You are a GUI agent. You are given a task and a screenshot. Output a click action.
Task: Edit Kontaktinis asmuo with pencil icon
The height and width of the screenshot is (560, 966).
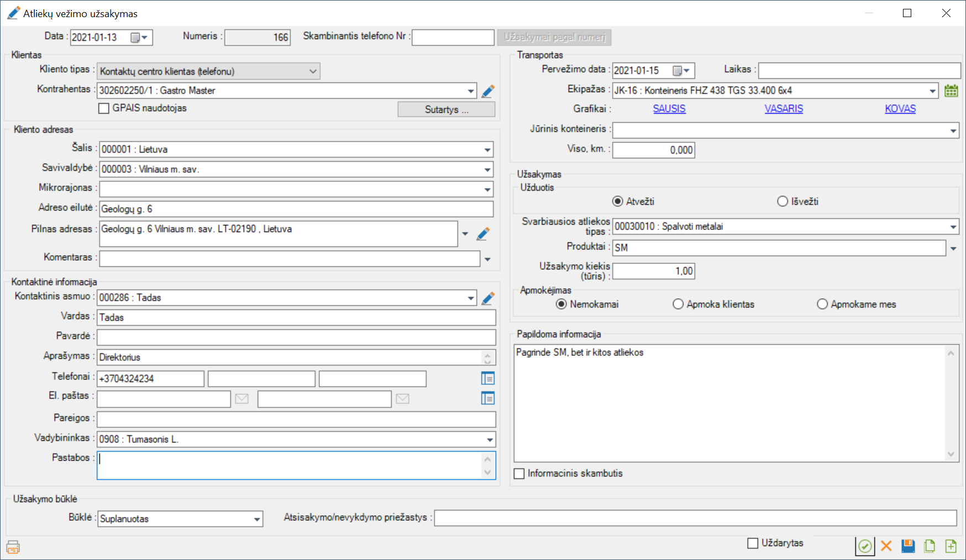[488, 298]
